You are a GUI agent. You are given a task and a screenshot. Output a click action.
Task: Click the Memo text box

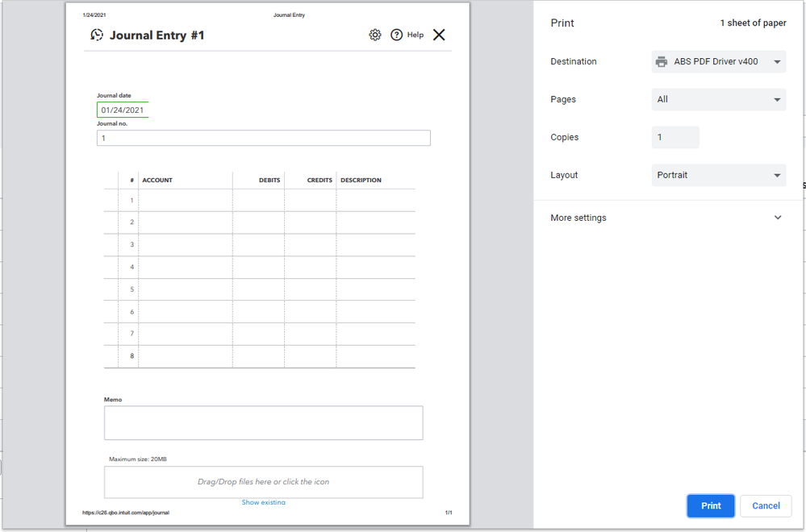pyautogui.click(x=264, y=422)
